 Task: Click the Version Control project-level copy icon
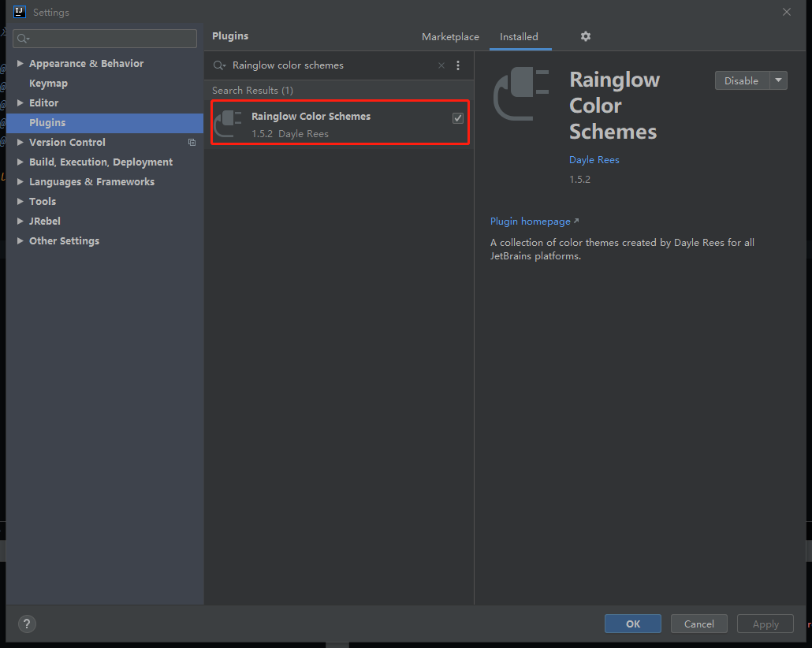pyautogui.click(x=192, y=143)
